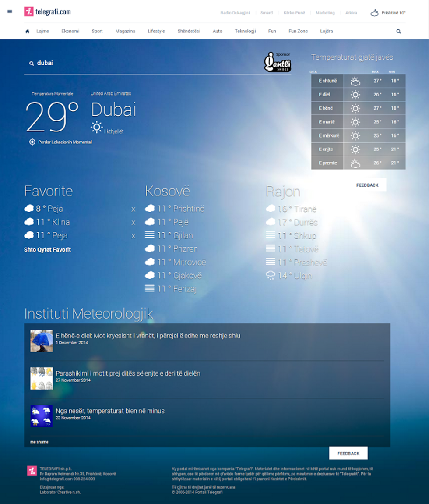Click the weather icon next to Prishtinë 10°
Screen dimensions: 429x504
tap(375, 13)
